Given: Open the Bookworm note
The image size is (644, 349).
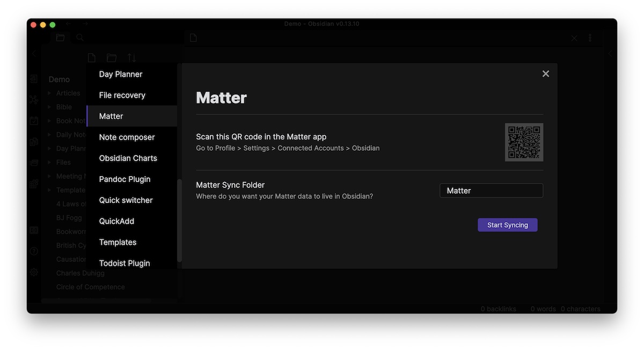Looking at the screenshot, I should coord(71,231).
